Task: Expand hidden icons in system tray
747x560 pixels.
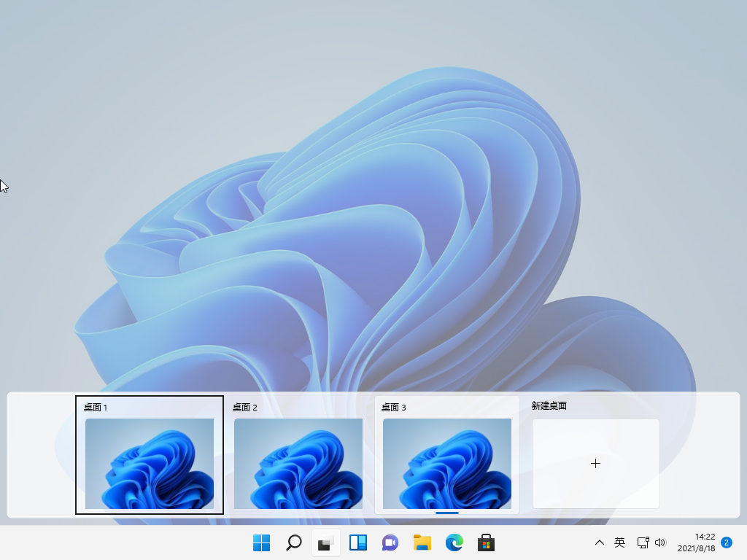Action: pos(599,542)
